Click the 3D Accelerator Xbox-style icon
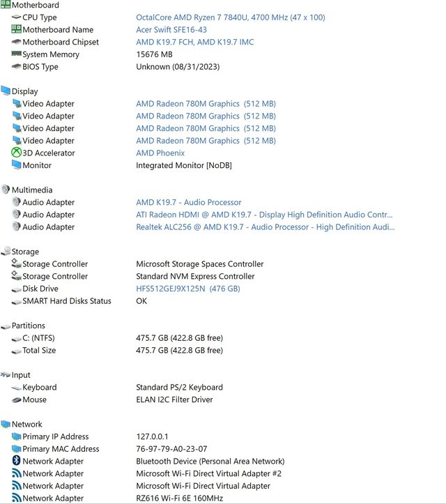446x504 pixels. coord(17,153)
